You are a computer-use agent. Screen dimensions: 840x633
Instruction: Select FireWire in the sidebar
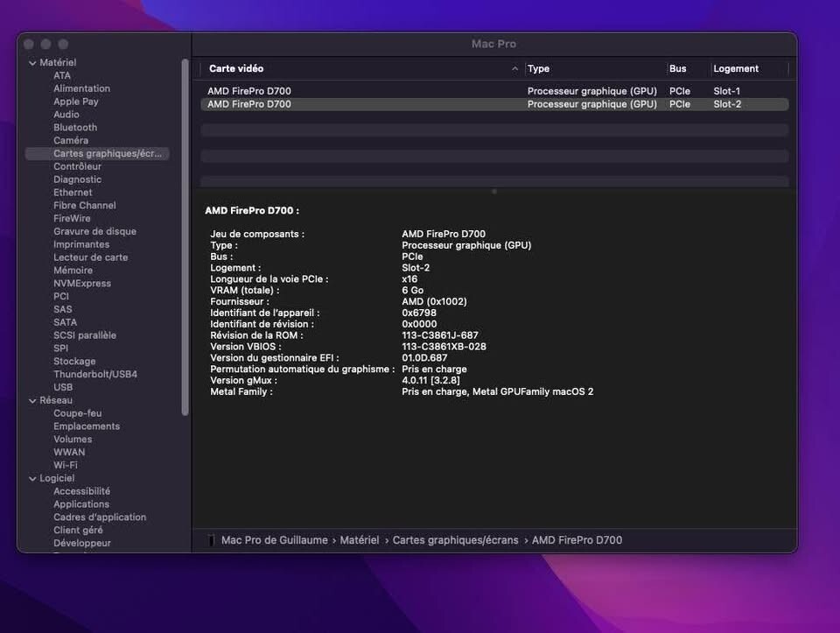coord(73,218)
